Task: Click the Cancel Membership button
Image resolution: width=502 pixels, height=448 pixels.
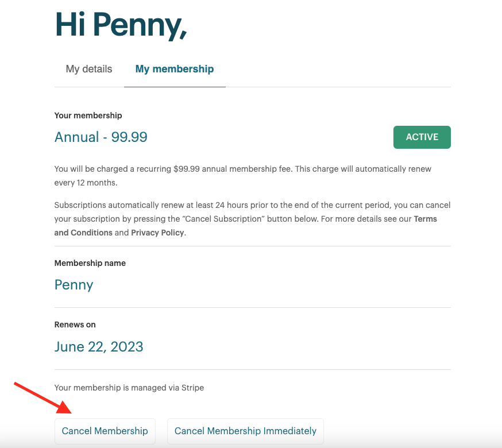Action: click(105, 431)
